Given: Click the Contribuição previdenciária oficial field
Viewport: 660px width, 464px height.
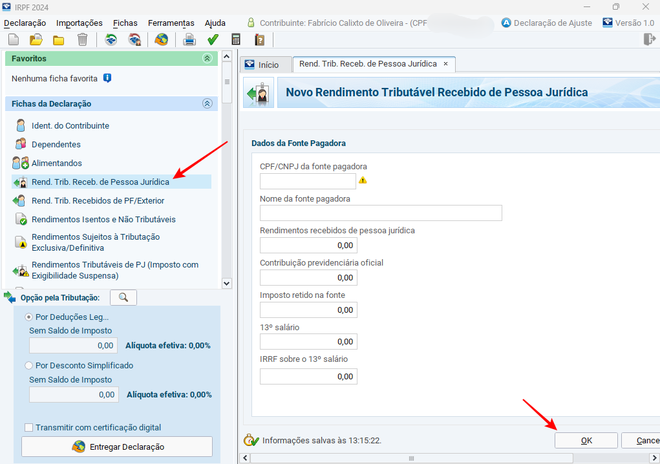Looking at the screenshot, I should [309, 277].
